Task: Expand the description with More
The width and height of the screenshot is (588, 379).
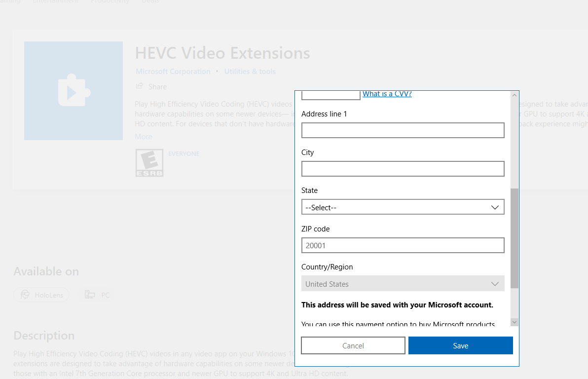Action: pyautogui.click(x=143, y=137)
